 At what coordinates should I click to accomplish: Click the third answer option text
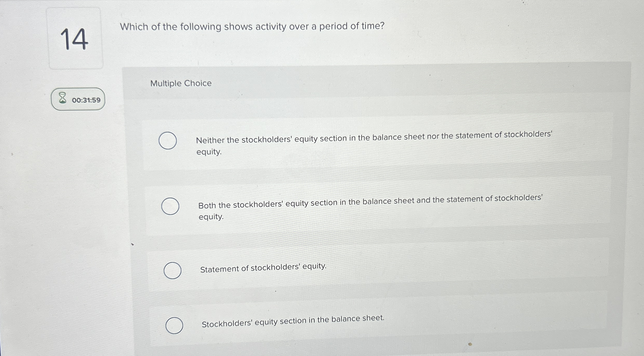coord(263,267)
